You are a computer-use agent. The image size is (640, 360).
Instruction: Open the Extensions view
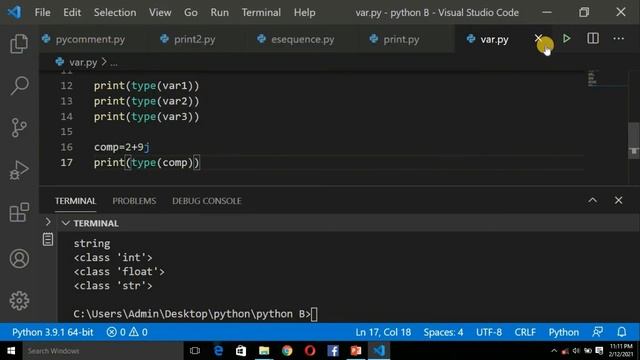19,212
